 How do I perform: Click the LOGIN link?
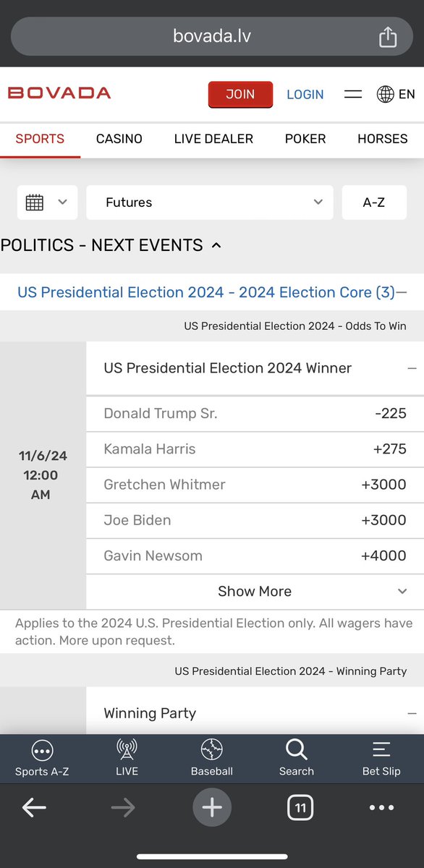[x=305, y=95]
